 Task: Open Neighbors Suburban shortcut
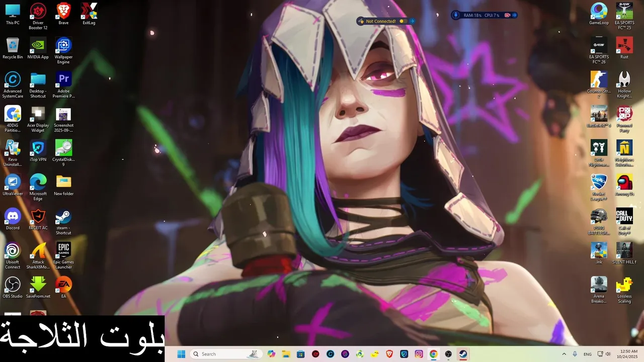coord(624,153)
